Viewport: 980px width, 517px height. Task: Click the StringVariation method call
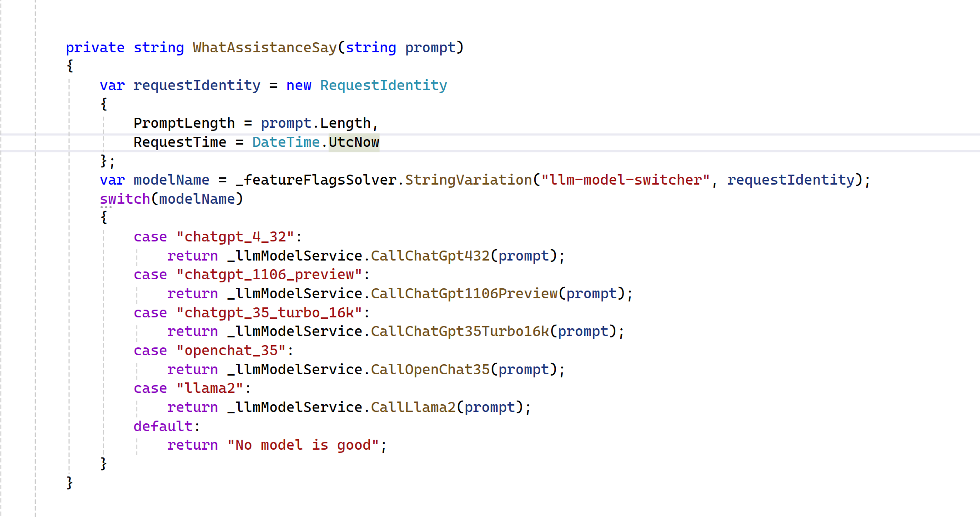point(468,180)
